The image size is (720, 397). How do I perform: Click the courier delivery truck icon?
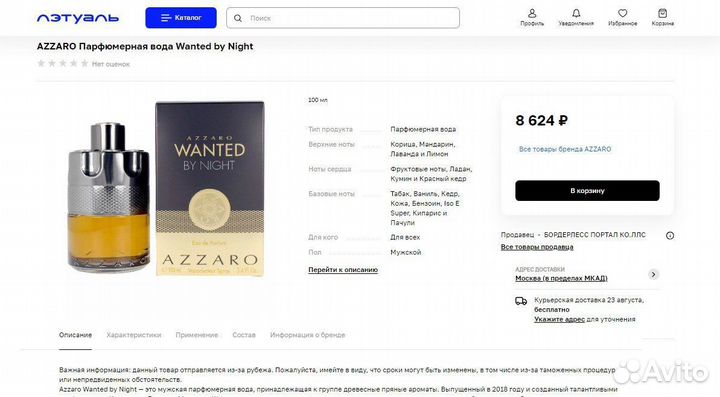point(521,301)
